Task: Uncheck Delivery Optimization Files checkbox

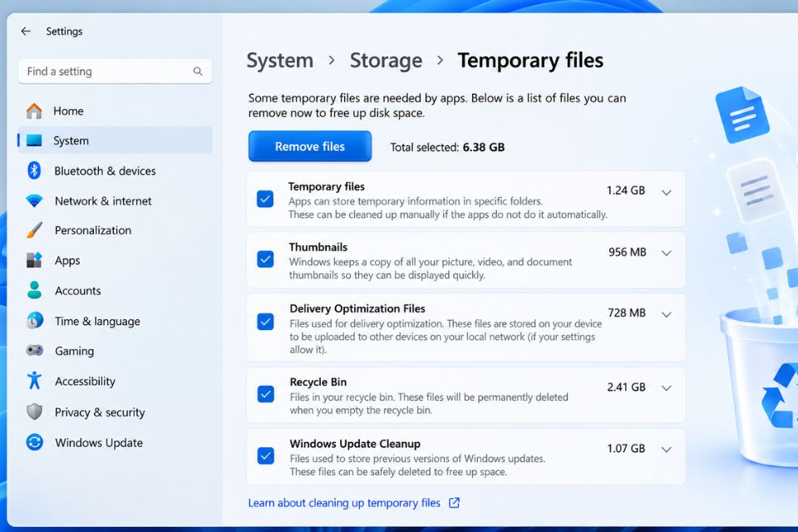Action: 265,322
